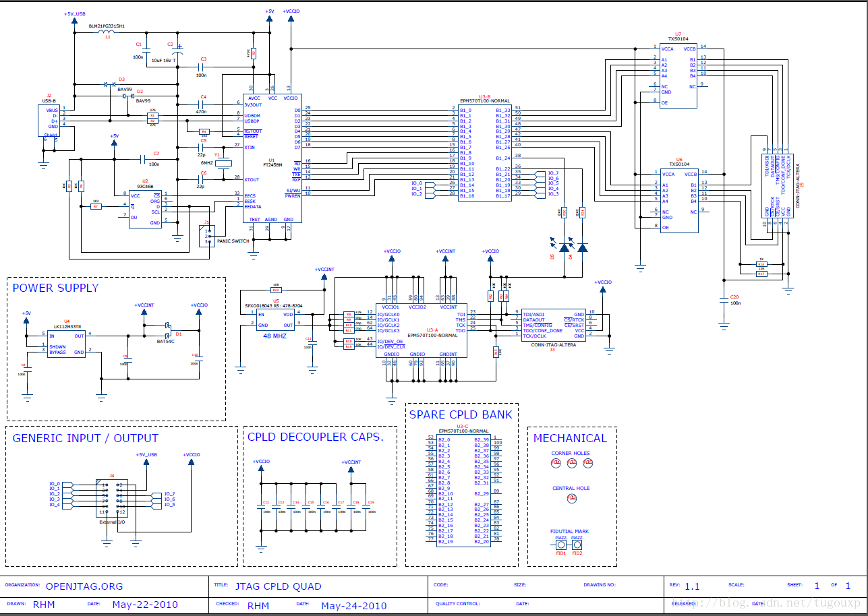
Task: Click the J1 panic switch jumper symbol
Action: coord(207,236)
